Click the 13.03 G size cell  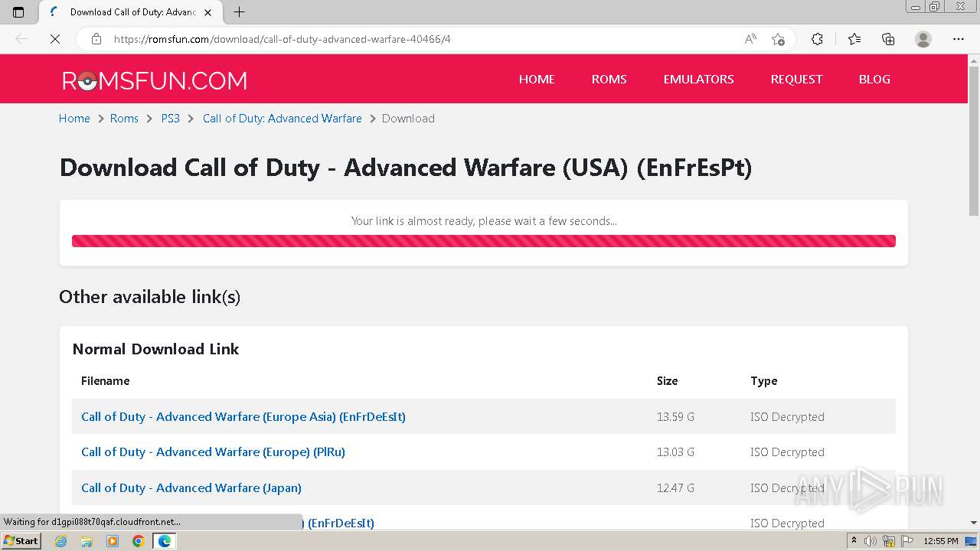(675, 452)
